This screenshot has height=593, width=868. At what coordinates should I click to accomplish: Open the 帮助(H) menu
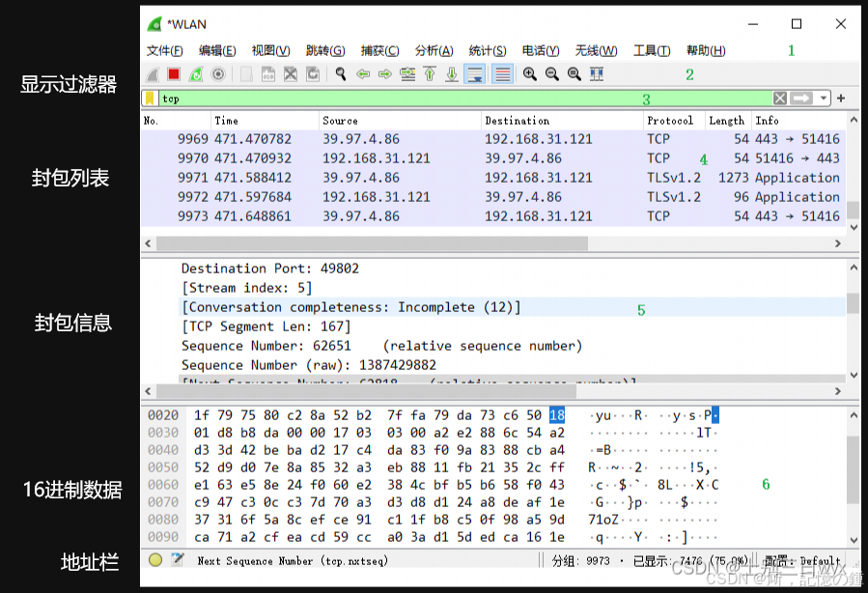click(706, 51)
